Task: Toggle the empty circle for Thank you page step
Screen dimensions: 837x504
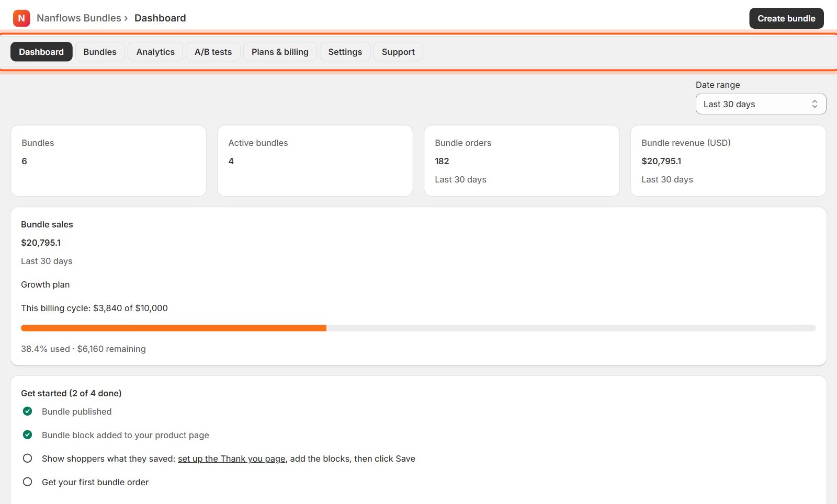Action: tap(28, 459)
